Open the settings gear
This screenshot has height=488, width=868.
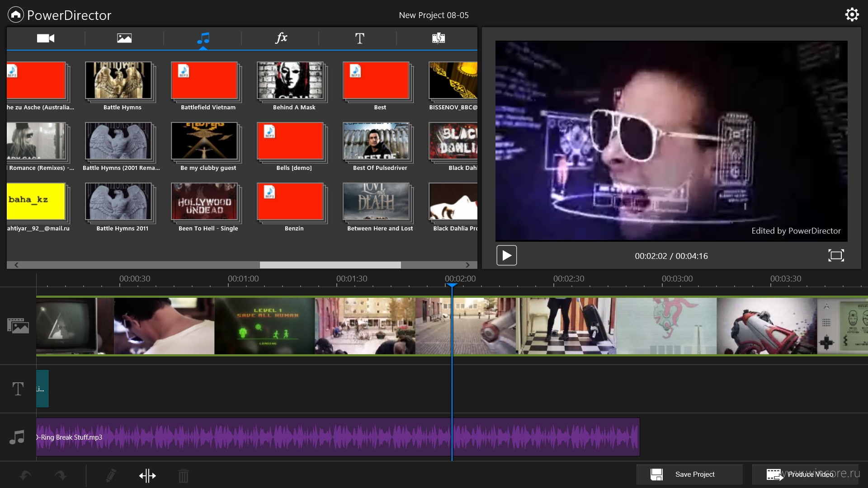click(852, 14)
